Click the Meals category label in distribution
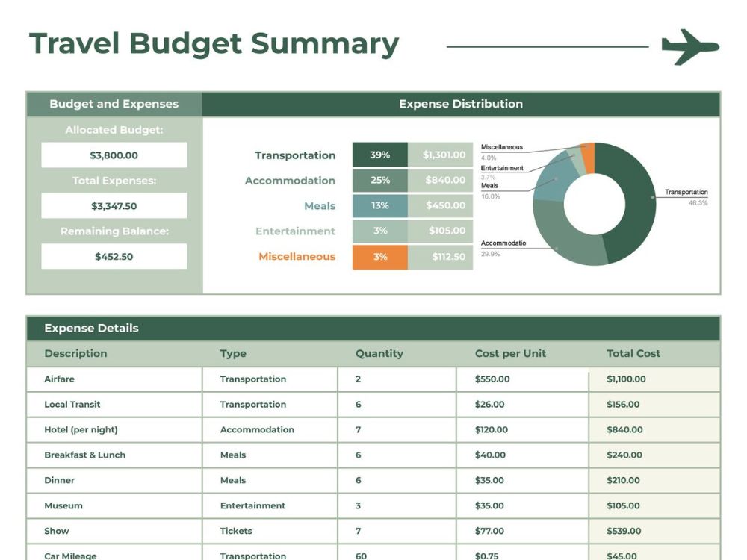747x560 pixels. [320, 206]
